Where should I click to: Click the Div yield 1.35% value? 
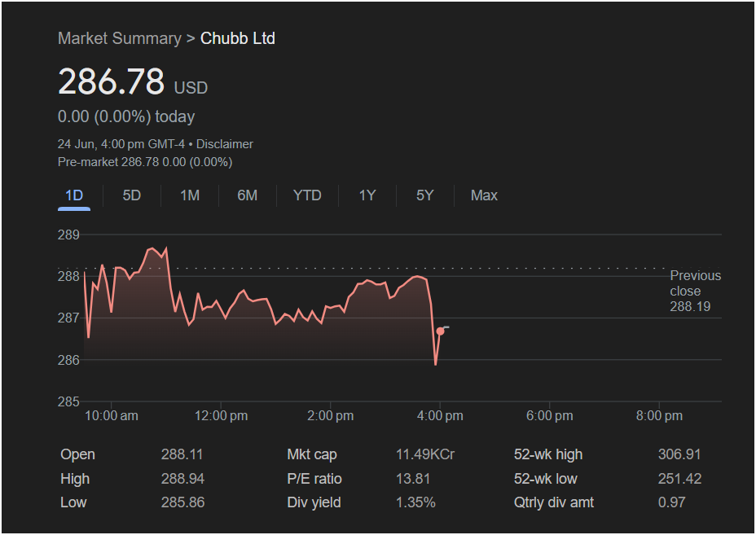coord(415,502)
